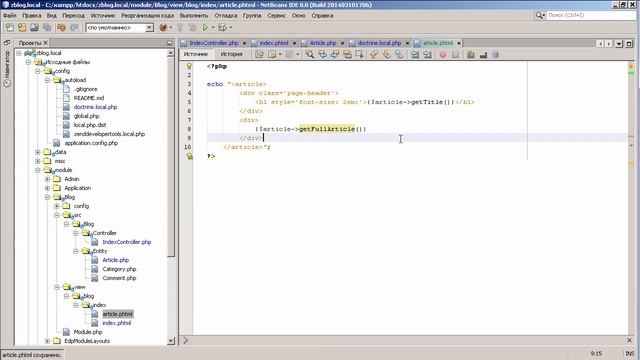This screenshot has height=360, width=640.
Task: Select global.php in the project tree
Action: [x=87, y=116]
